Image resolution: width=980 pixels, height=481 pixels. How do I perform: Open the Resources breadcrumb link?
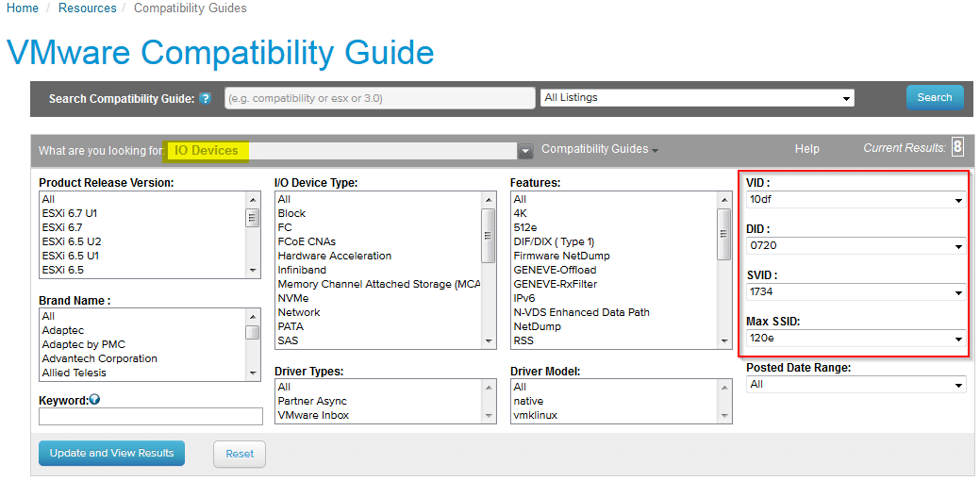88,8
